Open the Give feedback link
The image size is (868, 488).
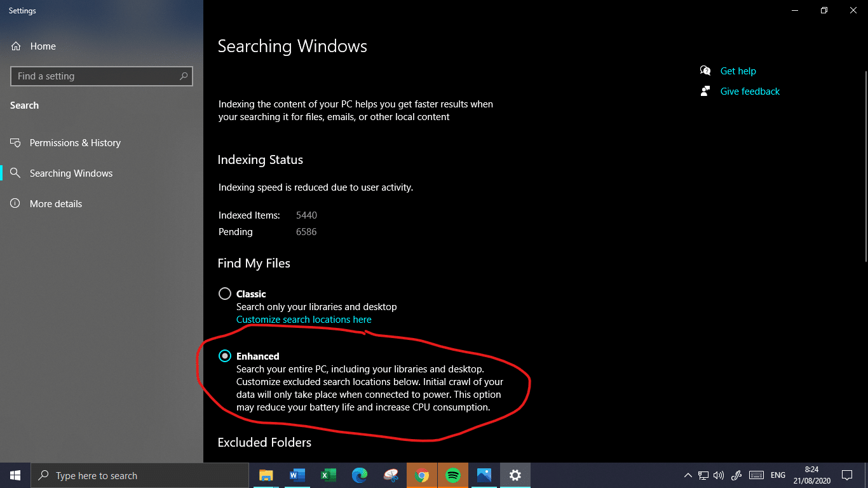click(x=750, y=91)
